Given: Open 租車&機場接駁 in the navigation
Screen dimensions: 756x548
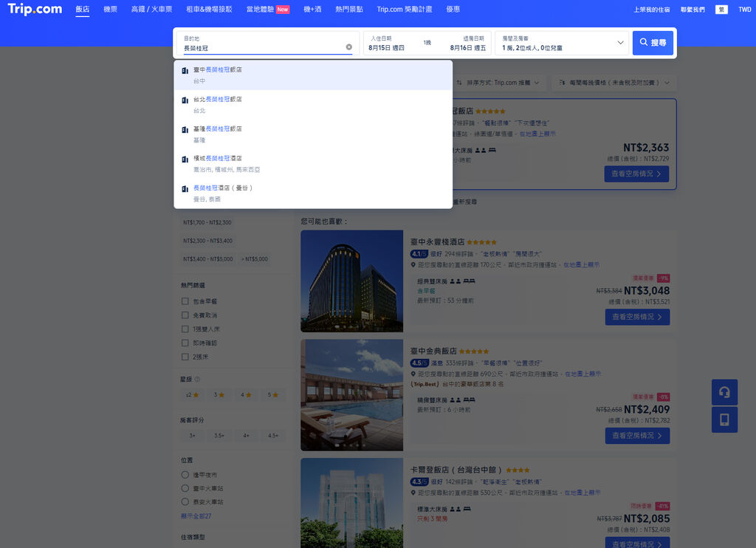Looking at the screenshot, I should pos(209,9).
